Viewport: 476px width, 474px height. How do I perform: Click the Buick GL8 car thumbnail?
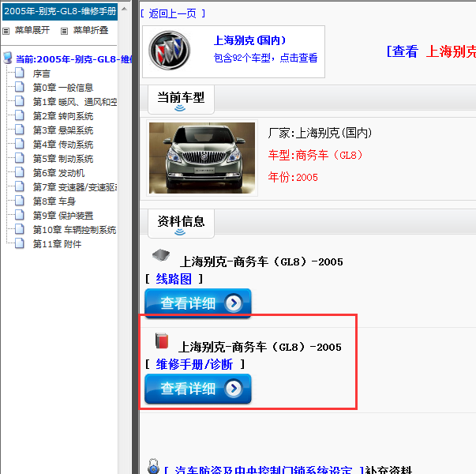202,158
